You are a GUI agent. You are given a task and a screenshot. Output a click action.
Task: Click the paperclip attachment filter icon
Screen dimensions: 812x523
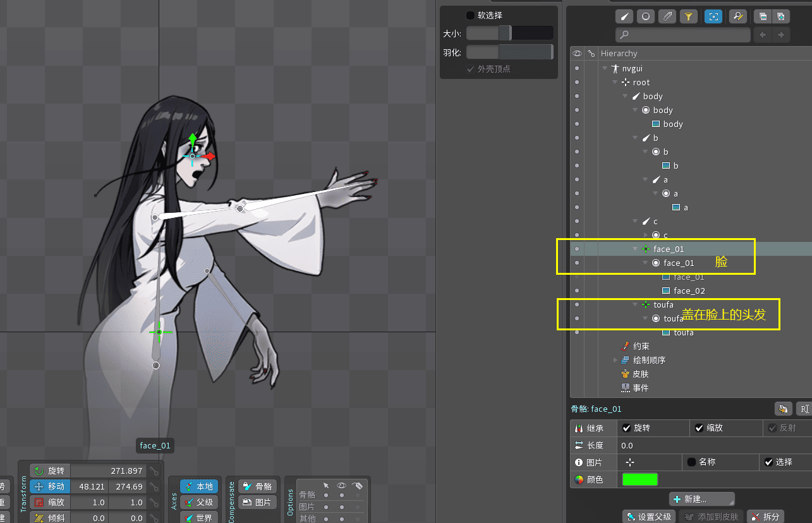point(666,16)
